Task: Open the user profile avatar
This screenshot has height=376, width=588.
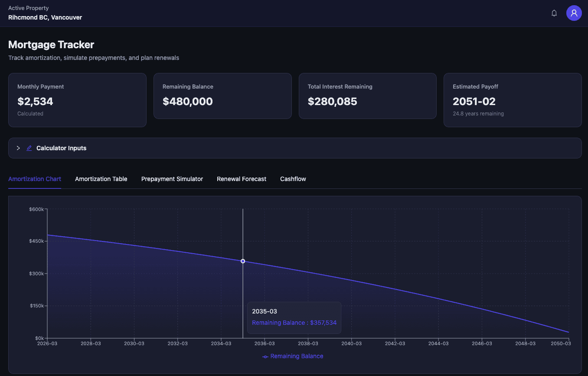Action: (x=574, y=13)
